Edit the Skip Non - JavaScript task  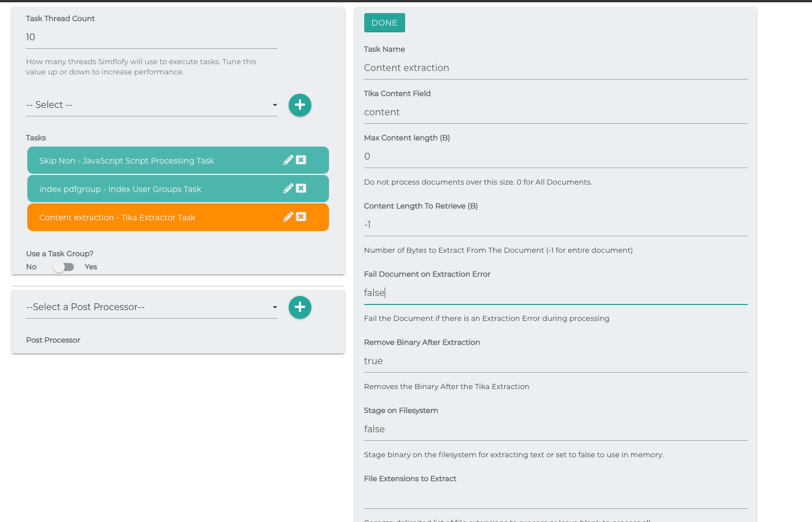[x=288, y=160]
